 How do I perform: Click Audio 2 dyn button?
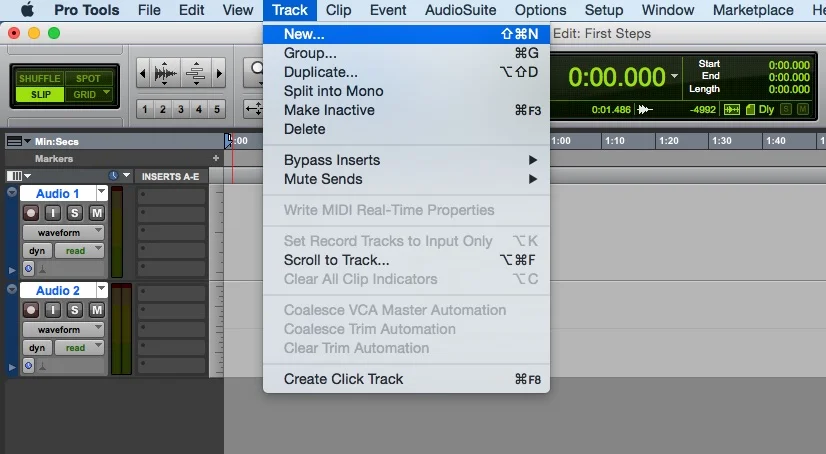point(37,348)
